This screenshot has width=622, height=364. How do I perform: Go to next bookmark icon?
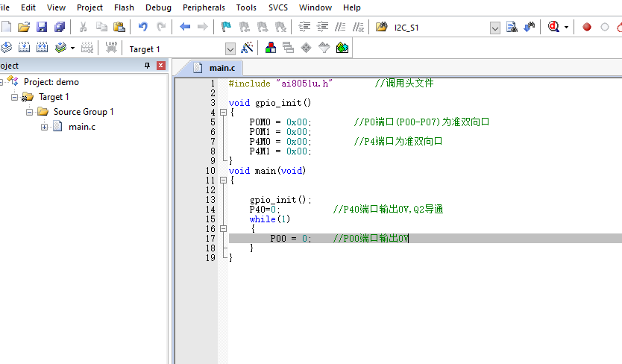pyautogui.click(x=263, y=27)
